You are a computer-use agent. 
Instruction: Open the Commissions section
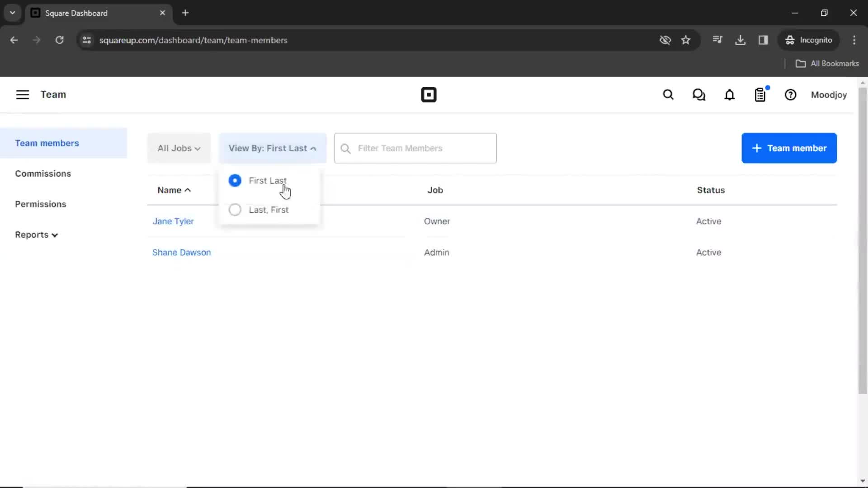pyautogui.click(x=43, y=174)
